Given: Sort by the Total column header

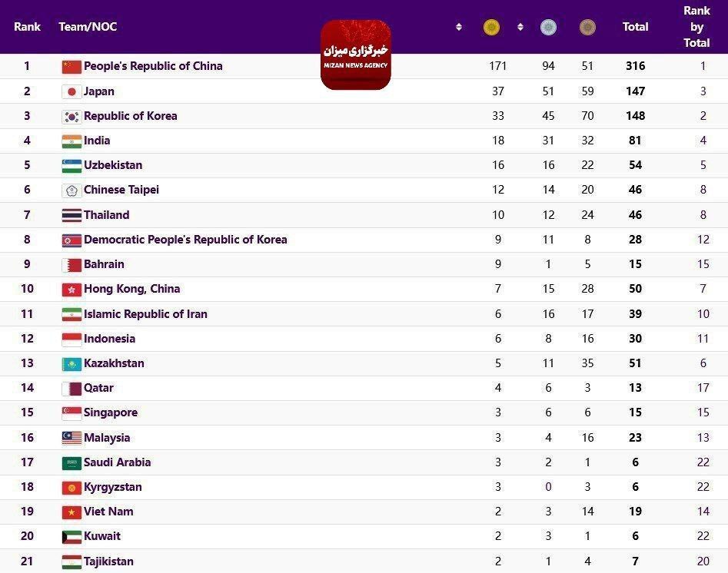Looking at the screenshot, I should click(x=635, y=27).
